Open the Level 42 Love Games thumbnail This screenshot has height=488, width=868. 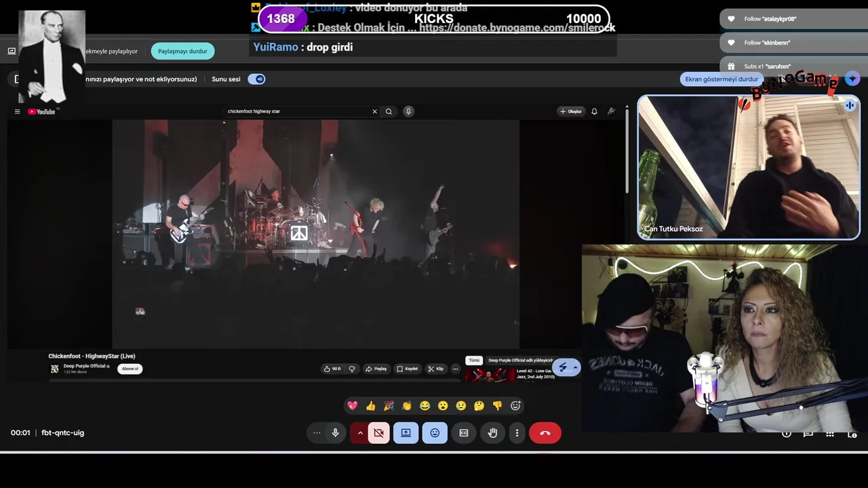tap(490, 375)
